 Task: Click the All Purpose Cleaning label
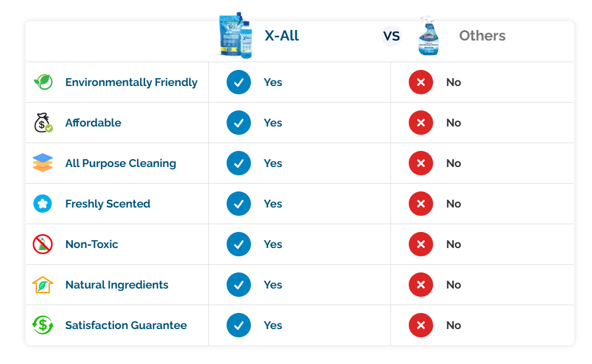click(121, 163)
